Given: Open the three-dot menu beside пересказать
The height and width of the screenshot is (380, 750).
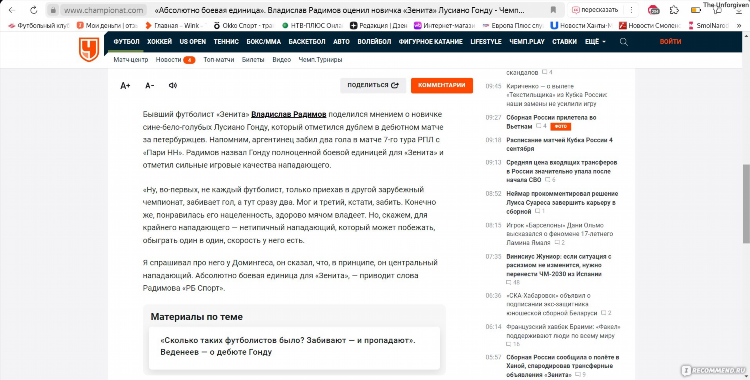Looking at the screenshot, I should pyautogui.click(x=631, y=10).
